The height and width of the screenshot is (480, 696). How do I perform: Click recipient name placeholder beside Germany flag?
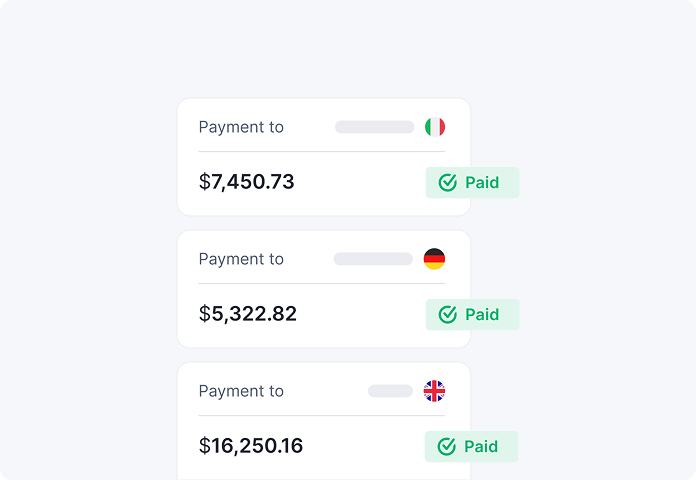pyautogui.click(x=373, y=259)
